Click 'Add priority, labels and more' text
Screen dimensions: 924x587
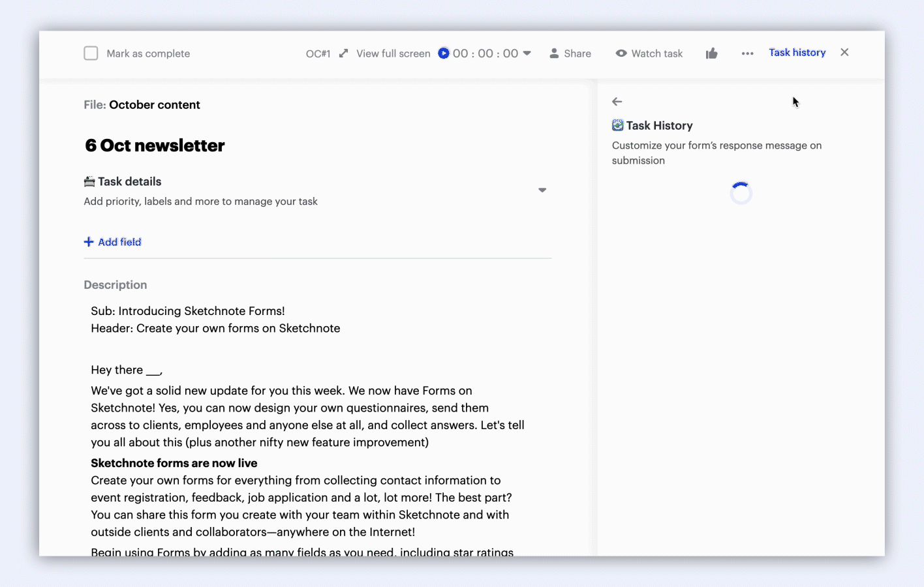(201, 202)
